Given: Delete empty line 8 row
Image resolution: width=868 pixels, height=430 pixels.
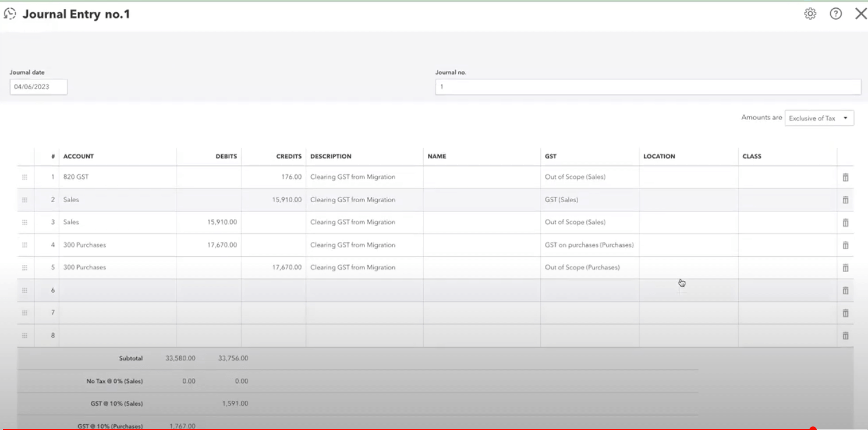Looking at the screenshot, I should click(845, 336).
